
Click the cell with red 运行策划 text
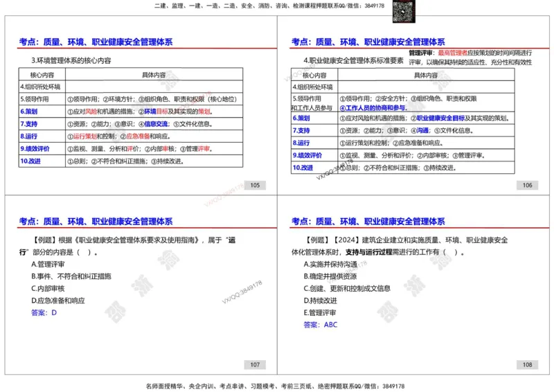click(x=154, y=136)
